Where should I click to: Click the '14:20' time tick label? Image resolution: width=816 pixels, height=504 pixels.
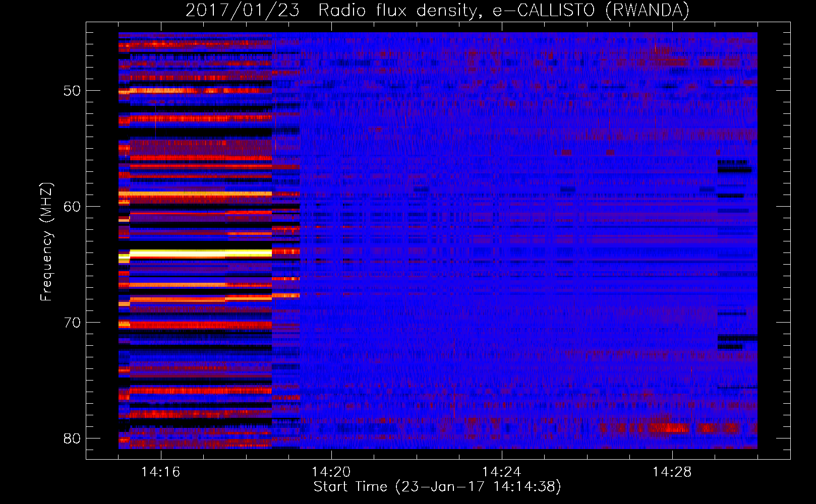tap(331, 472)
